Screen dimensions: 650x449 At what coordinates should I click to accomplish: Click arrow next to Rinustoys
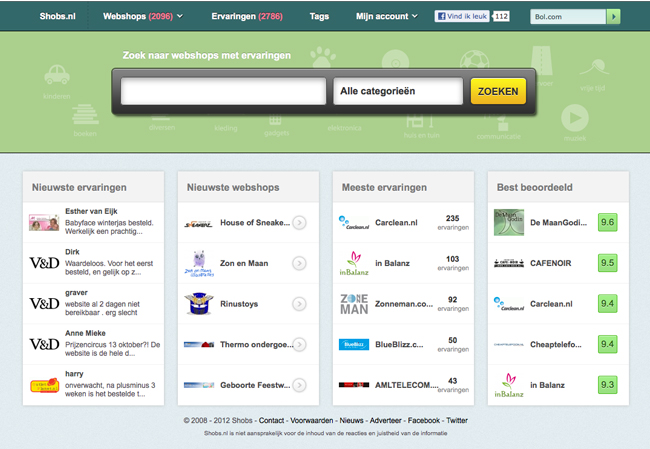pos(299,304)
